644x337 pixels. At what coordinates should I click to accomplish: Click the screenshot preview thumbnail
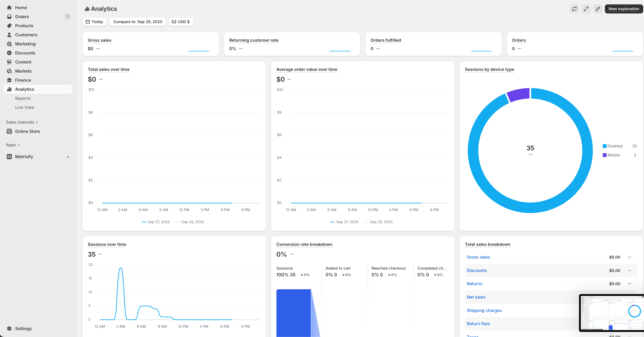coord(612,313)
